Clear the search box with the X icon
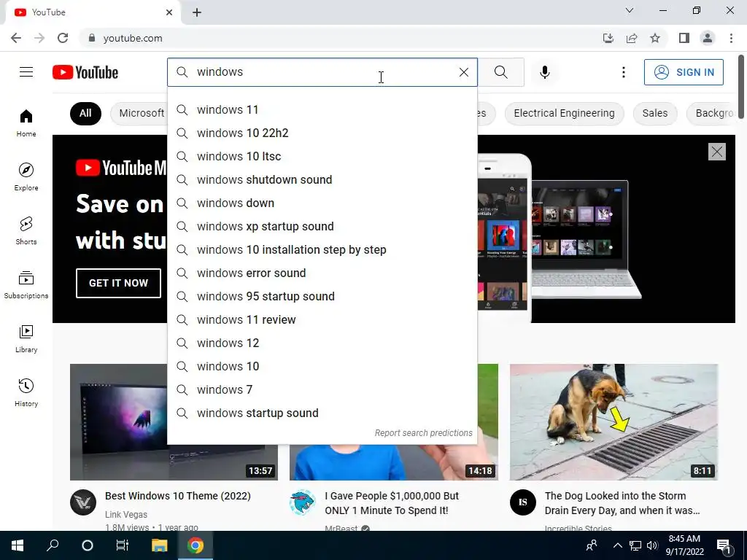 [463, 72]
